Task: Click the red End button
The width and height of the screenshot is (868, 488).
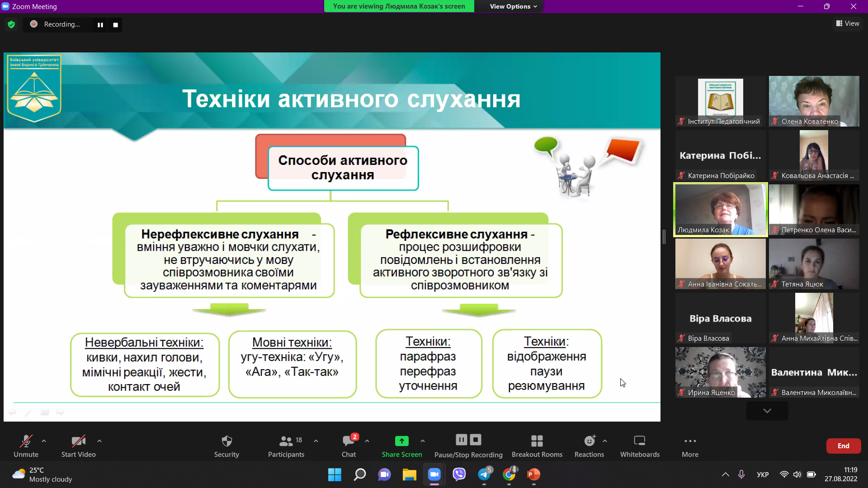Action: coord(843,446)
